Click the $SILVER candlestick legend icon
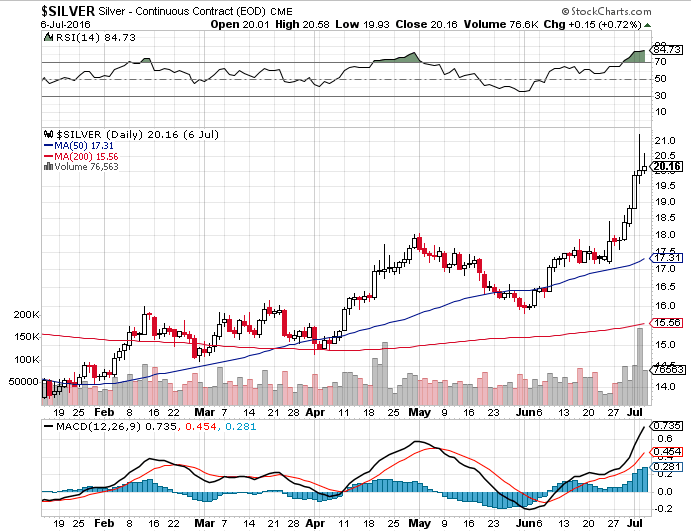The height and width of the screenshot is (532, 691). 45,133
